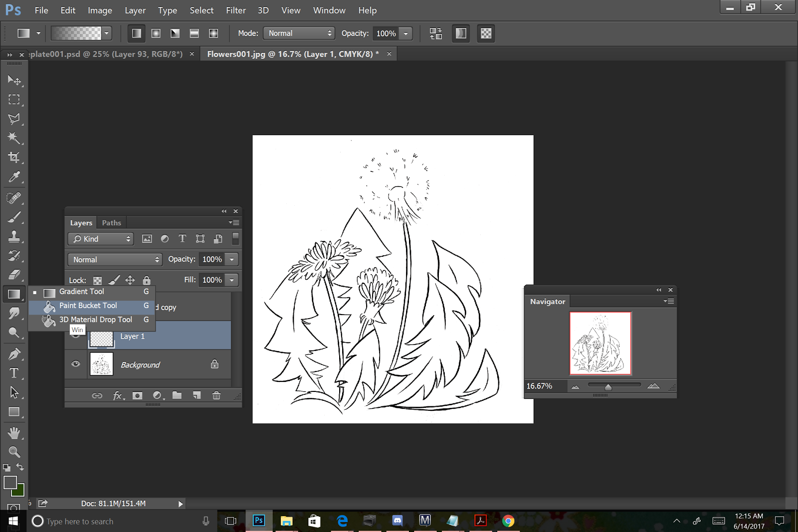798x532 pixels.
Task: Switch to the Paths tab
Action: pyautogui.click(x=111, y=223)
